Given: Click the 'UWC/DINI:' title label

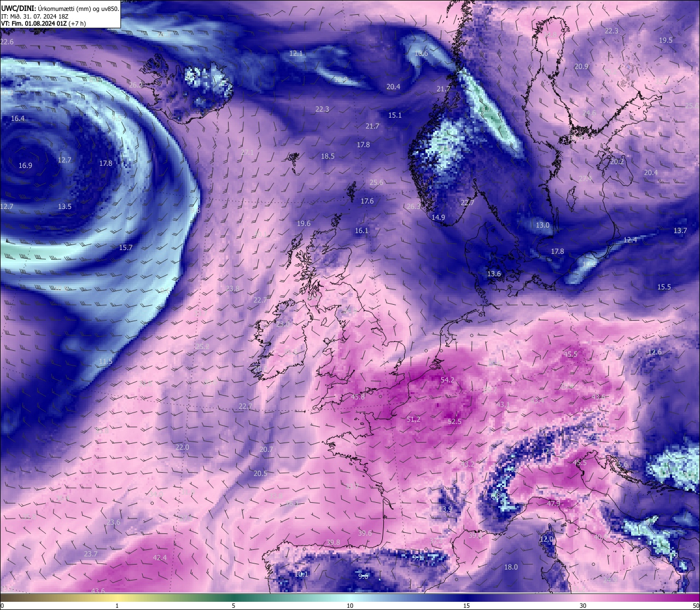Looking at the screenshot, I should click(19, 9).
